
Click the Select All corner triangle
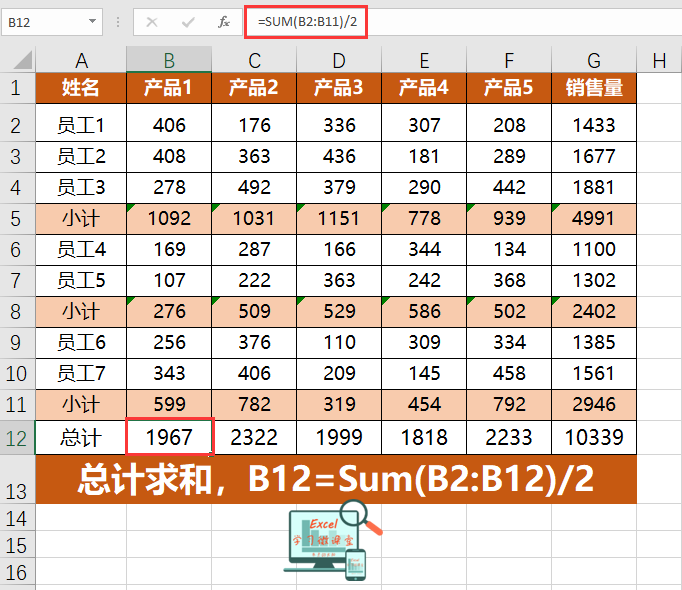23,60
